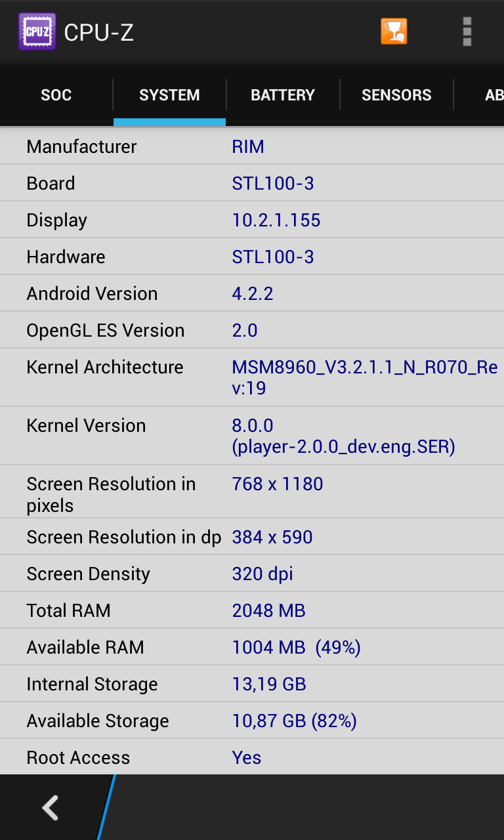Select the Total RAM 2048 MB row
This screenshot has height=840, width=504.
pos(252,610)
